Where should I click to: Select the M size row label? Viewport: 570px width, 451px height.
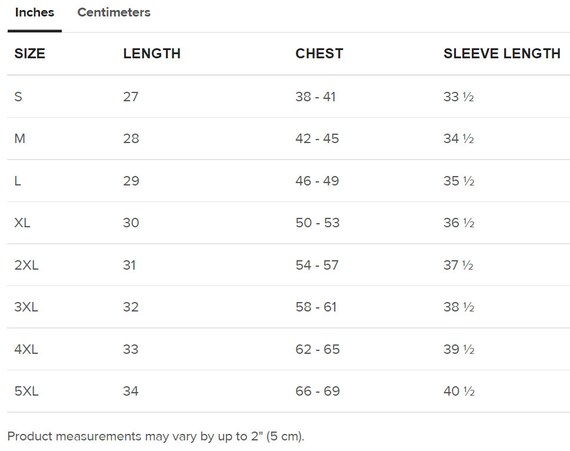tap(20, 138)
